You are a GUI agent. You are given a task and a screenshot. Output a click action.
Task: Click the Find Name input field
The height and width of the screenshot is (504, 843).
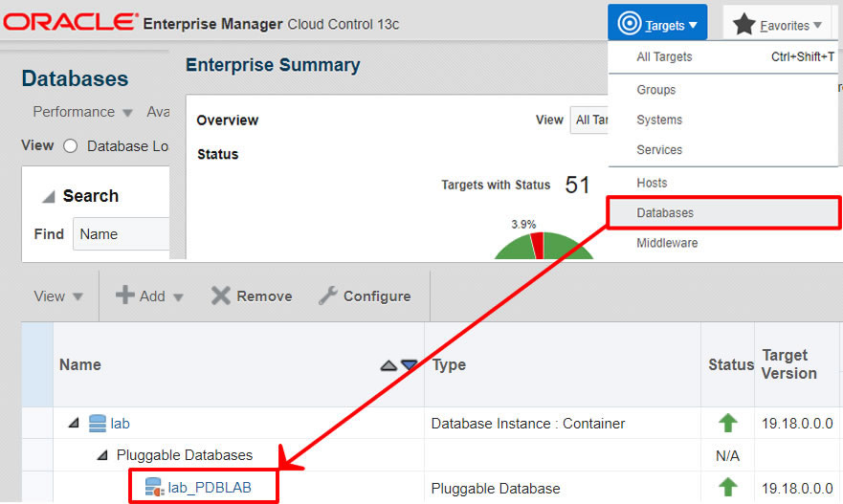point(122,233)
